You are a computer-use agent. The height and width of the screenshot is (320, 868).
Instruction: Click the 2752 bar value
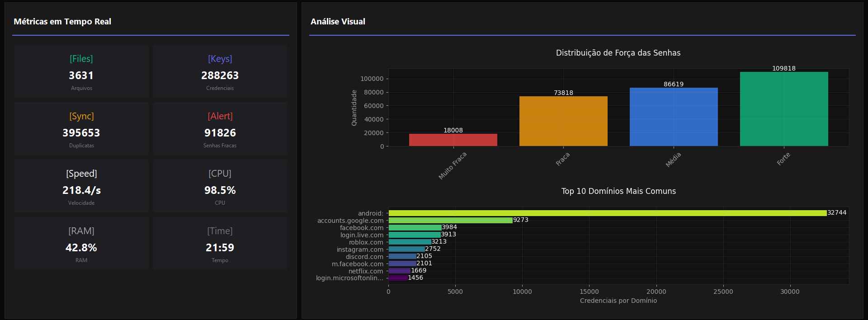tap(433, 249)
